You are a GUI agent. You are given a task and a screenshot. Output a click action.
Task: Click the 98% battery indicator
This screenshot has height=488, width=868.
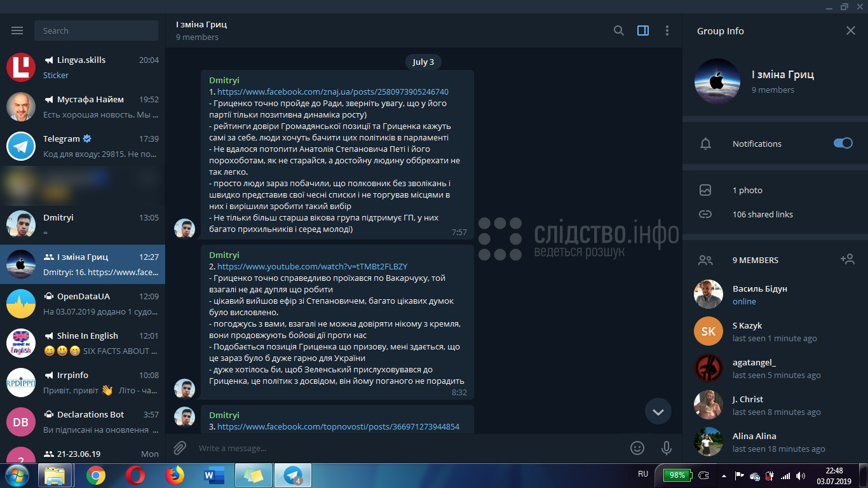(677, 475)
